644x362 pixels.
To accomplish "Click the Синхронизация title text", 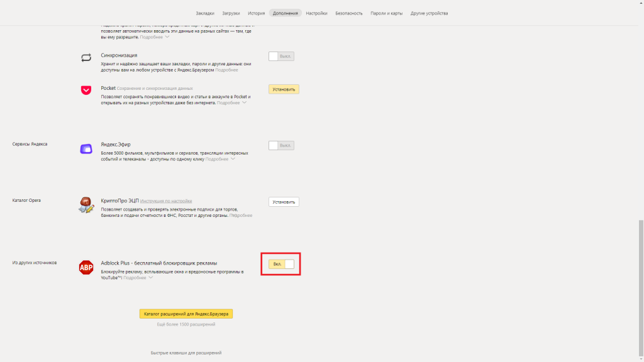I will pyautogui.click(x=119, y=55).
